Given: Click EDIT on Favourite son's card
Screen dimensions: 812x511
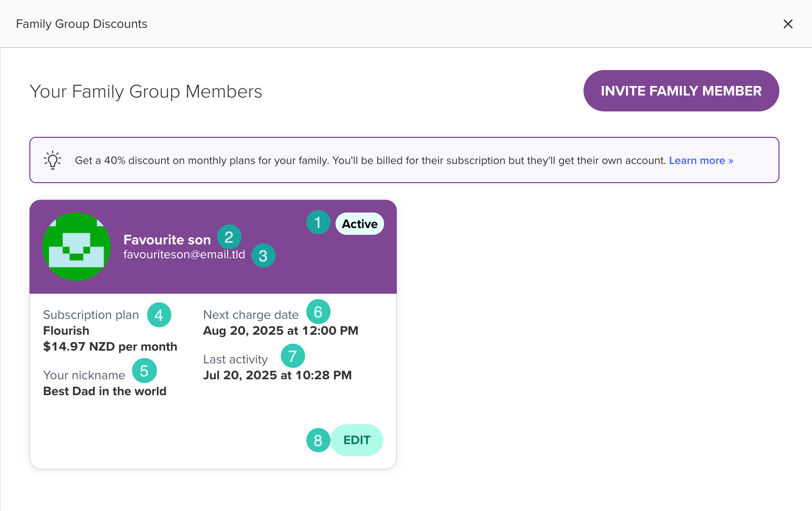Looking at the screenshot, I should pyautogui.click(x=356, y=440).
